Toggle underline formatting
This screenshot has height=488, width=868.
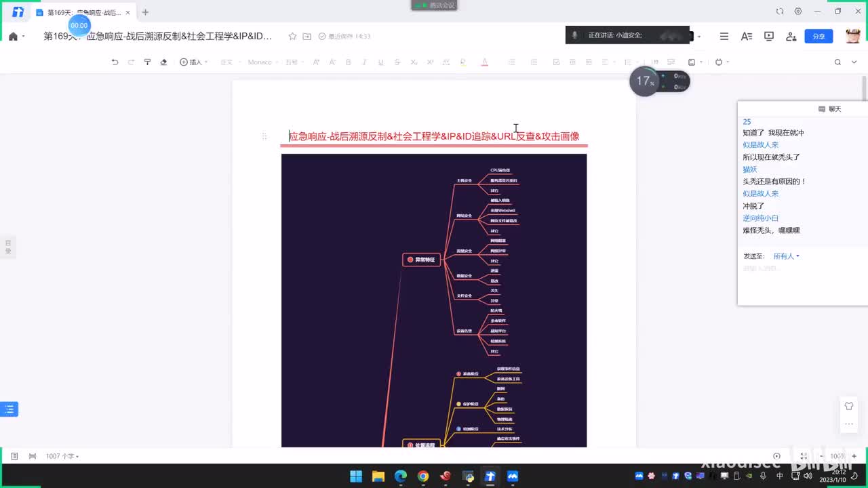point(380,62)
